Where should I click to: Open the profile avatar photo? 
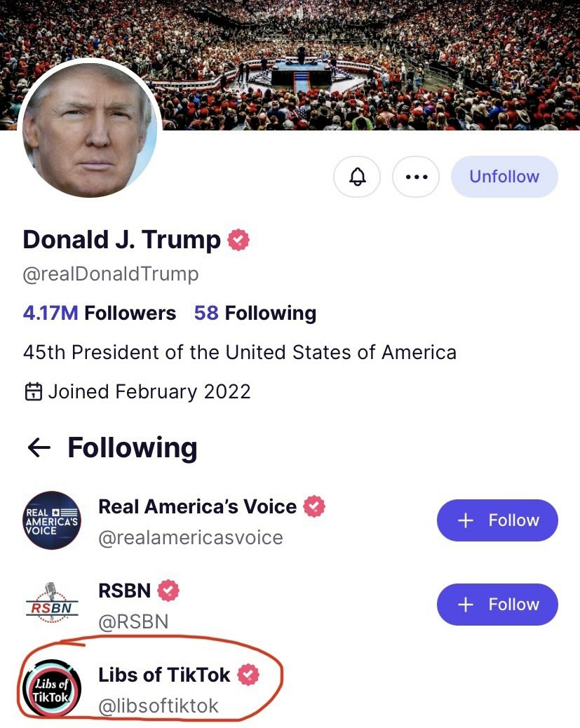(89, 131)
